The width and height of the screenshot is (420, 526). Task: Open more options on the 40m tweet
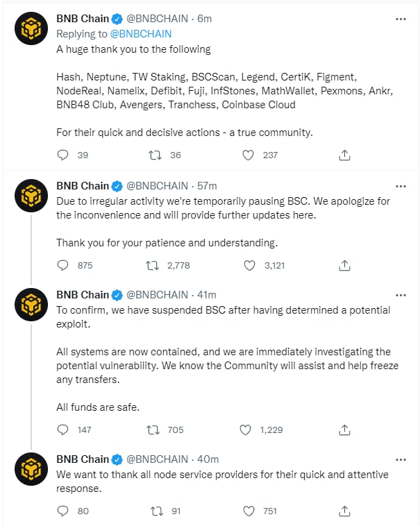point(401,459)
